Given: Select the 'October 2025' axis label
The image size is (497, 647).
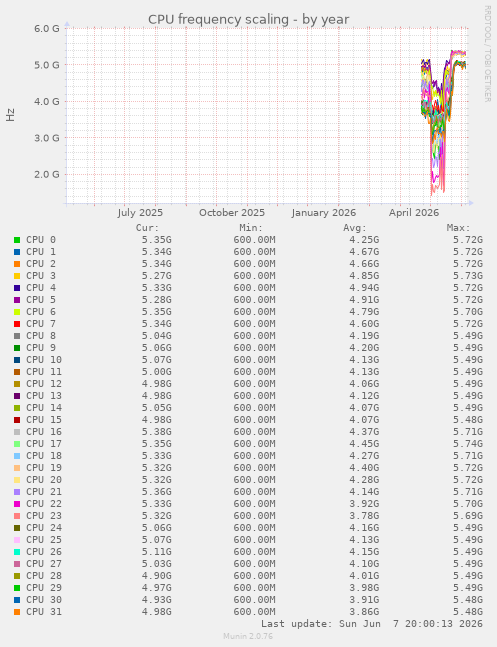Looking at the screenshot, I should [232, 213].
